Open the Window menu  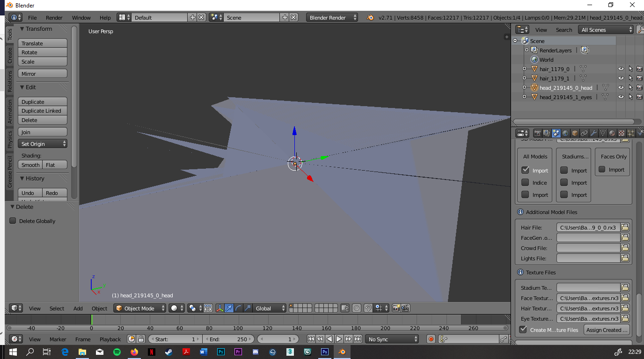coord(81,17)
